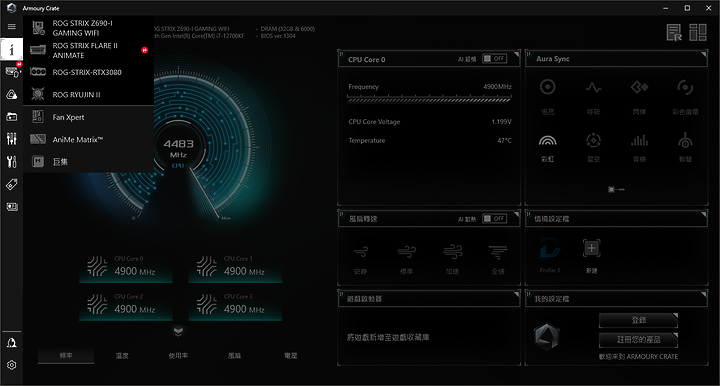Expand the CPU Core 0 panel corner
The width and height of the screenshot is (720, 386).
[517, 54]
